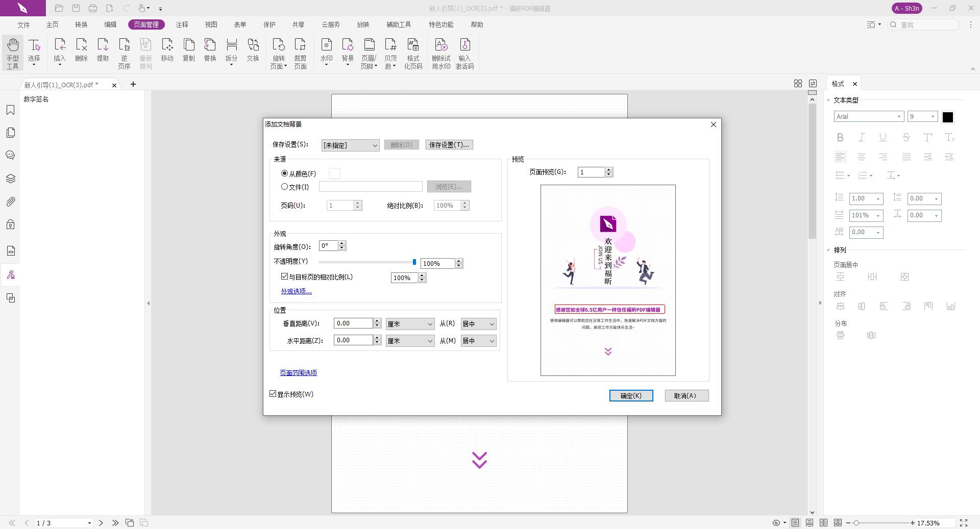Open the Annotation (注释) menu tab

click(x=182, y=24)
